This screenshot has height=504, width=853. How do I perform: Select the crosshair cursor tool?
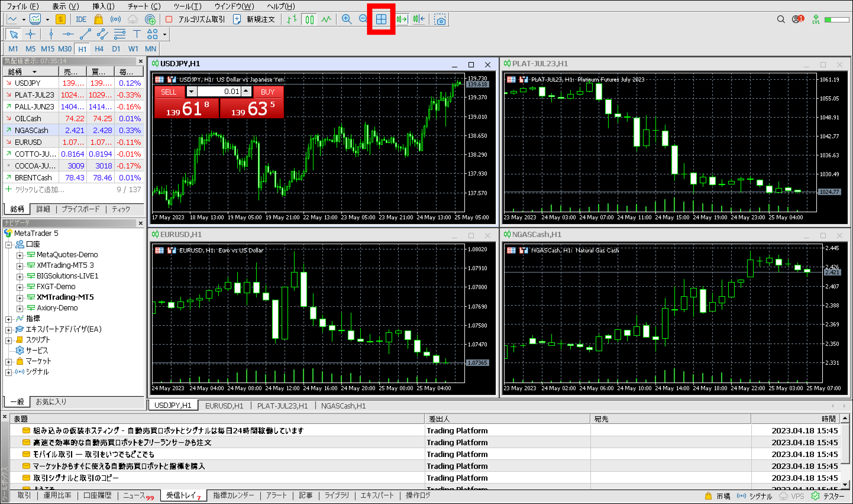30,34
